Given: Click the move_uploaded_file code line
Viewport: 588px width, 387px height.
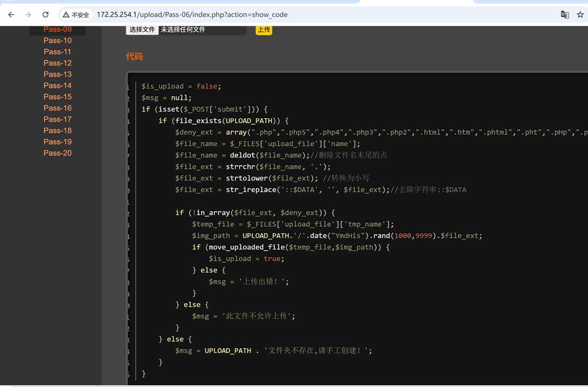Looking at the screenshot, I should tap(291, 247).
